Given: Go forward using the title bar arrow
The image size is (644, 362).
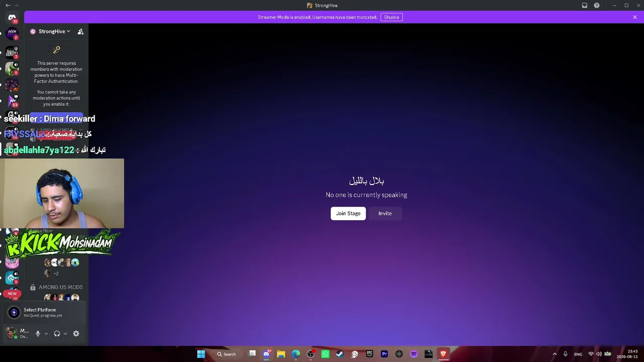Looking at the screenshot, I should pos(17,6).
